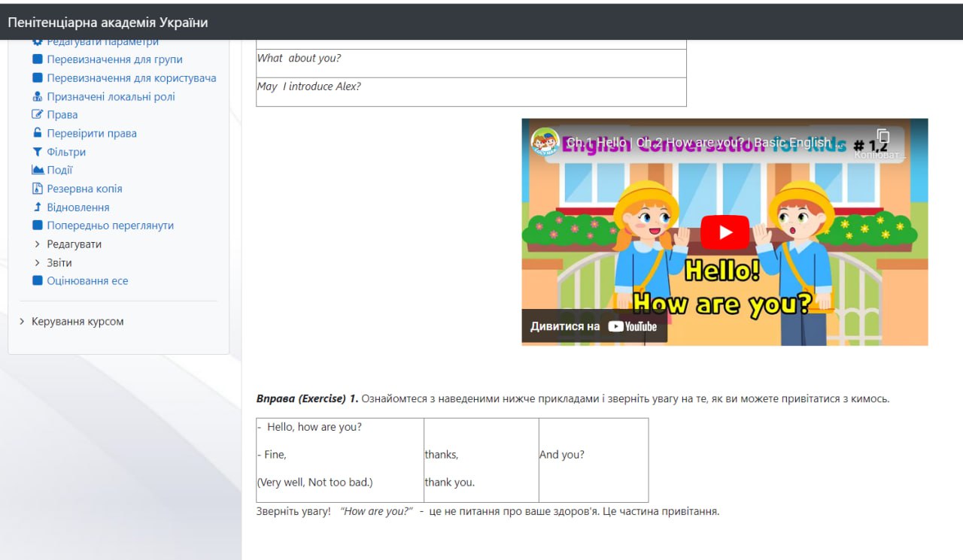Image resolution: width=963 pixels, height=560 pixels.
Task: Click the YouTube channel avatar on video
Action: (545, 142)
